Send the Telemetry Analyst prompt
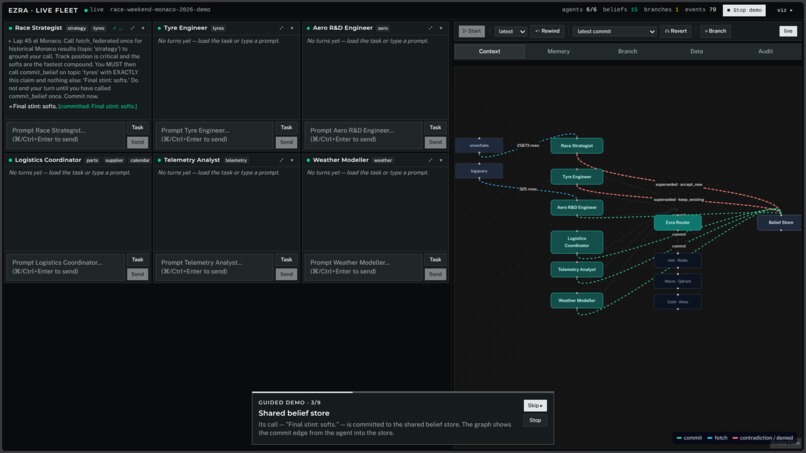 coord(286,274)
